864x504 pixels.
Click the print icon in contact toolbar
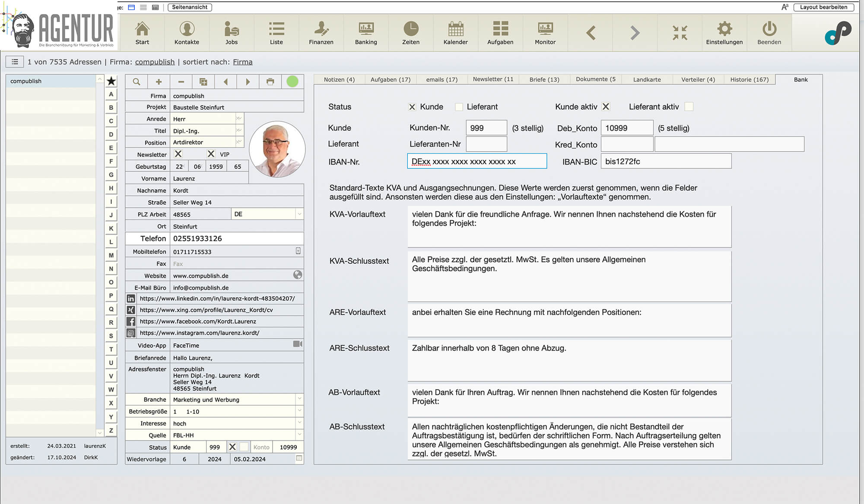pos(270,82)
